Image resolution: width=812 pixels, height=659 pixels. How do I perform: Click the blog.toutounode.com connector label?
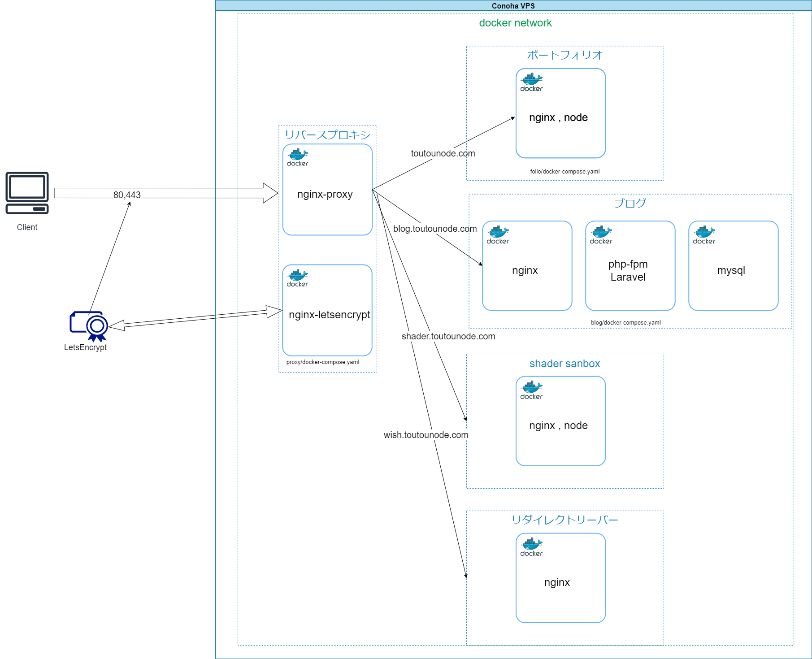point(434,229)
